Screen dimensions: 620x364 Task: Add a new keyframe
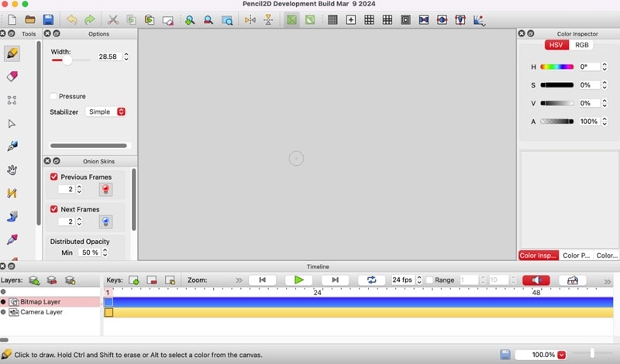134,280
